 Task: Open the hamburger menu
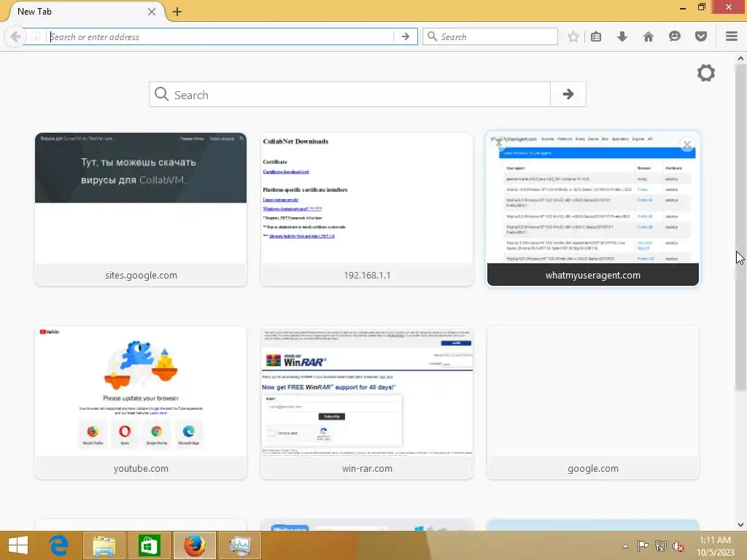coord(732,36)
